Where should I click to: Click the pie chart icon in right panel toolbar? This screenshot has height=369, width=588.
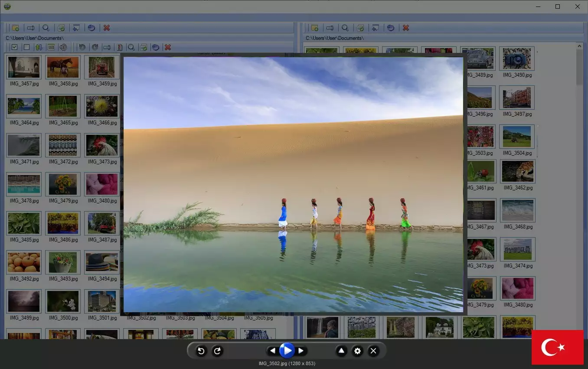coord(391,28)
